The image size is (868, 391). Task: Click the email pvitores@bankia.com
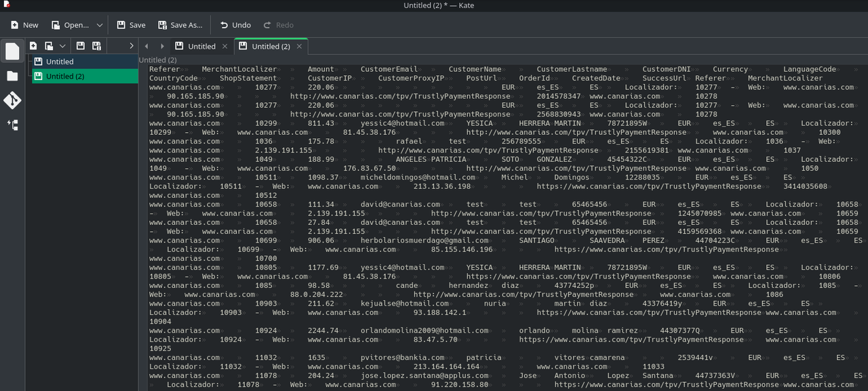403,357
